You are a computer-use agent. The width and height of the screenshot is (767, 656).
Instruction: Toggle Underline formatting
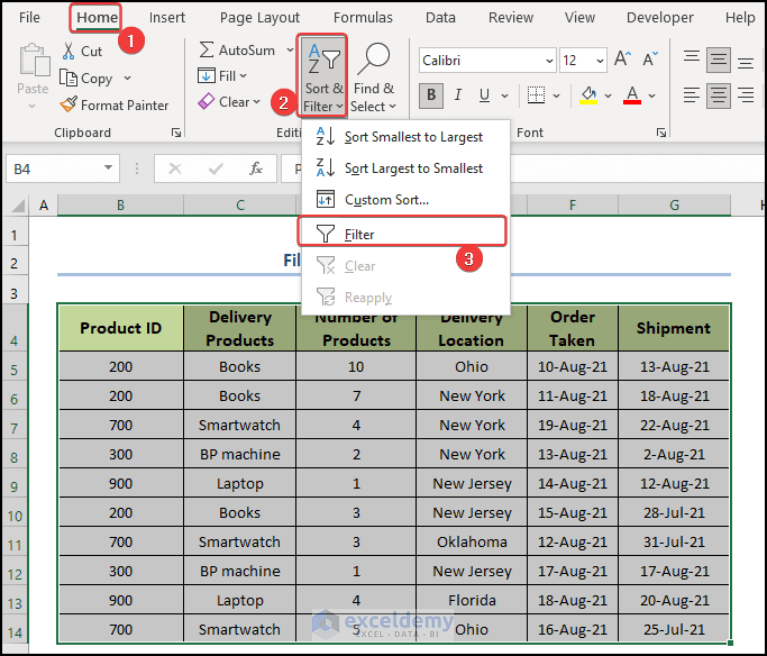(x=484, y=95)
